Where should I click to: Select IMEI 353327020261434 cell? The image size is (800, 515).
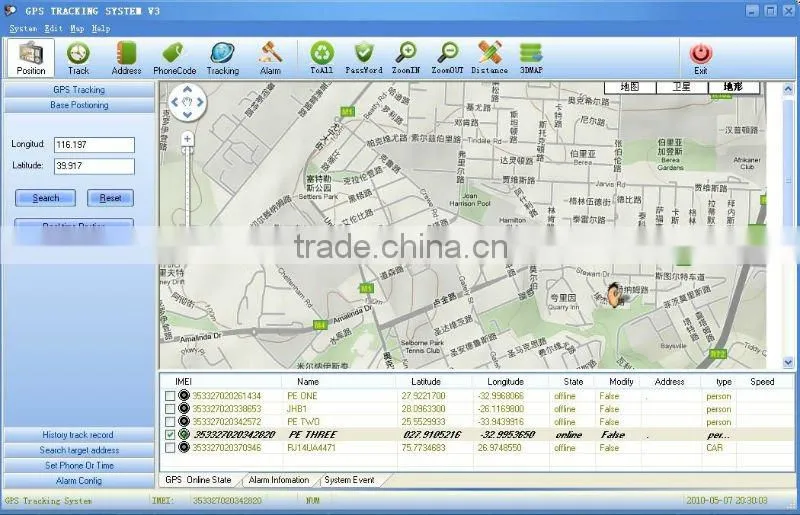click(x=227, y=396)
